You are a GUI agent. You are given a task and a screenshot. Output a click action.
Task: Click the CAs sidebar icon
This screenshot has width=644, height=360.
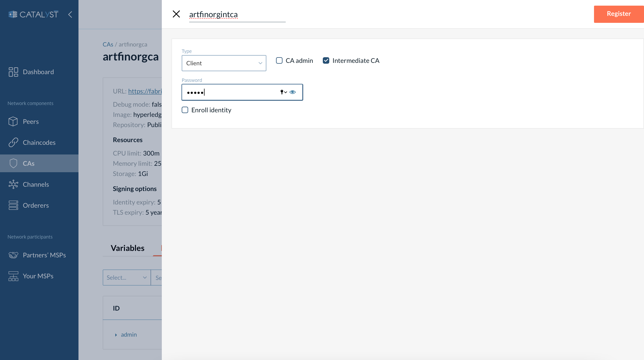(13, 163)
